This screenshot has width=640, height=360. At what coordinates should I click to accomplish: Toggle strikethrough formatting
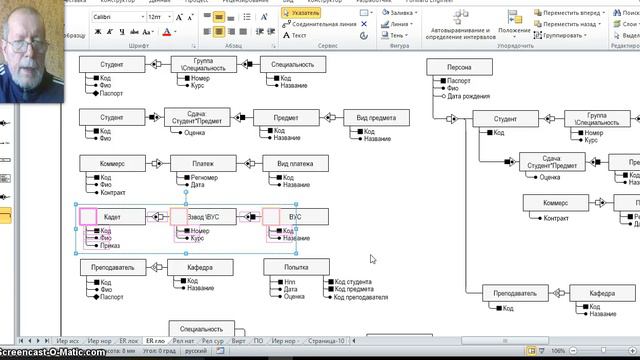point(134,32)
